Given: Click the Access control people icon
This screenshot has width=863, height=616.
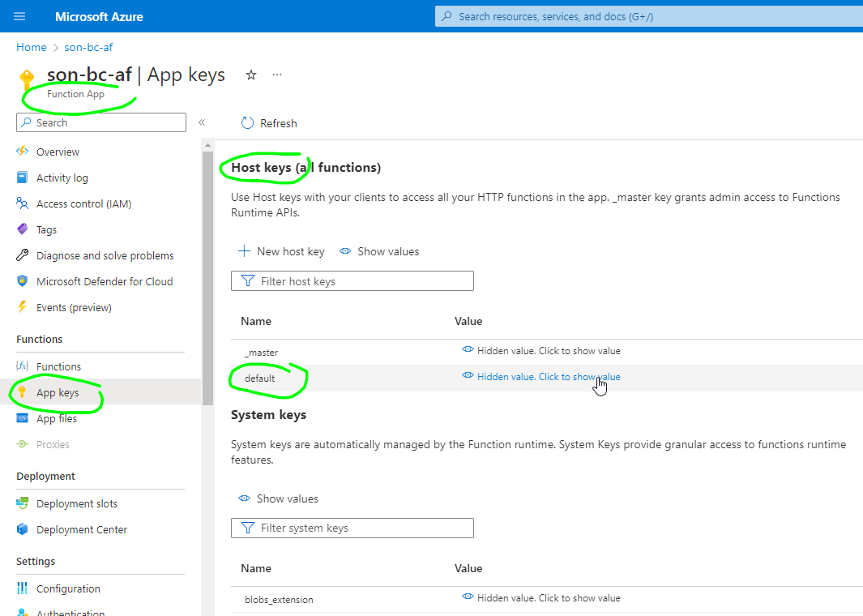Looking at the screenshot, I should (22, 203).
